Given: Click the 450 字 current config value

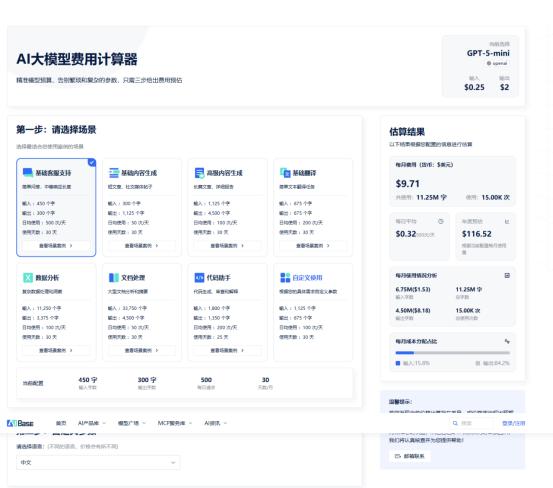Looking at the screenshot, I should point(87,380).
